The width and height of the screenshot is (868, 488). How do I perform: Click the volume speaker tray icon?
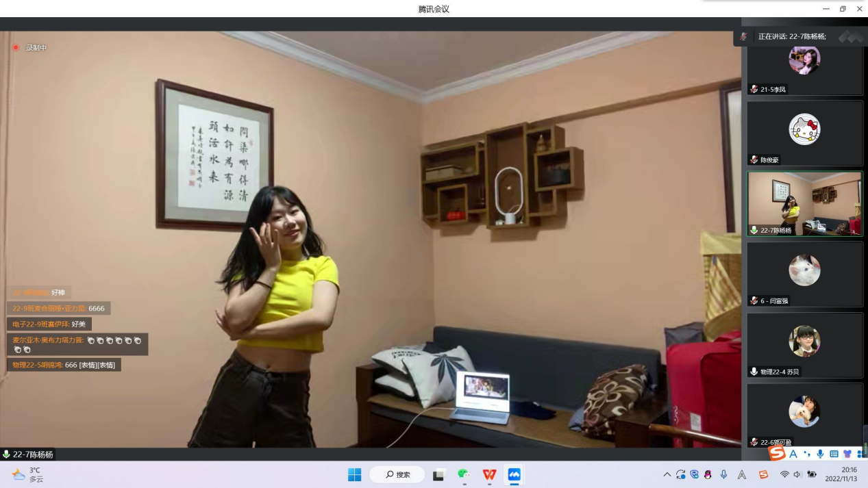(797, 474)
